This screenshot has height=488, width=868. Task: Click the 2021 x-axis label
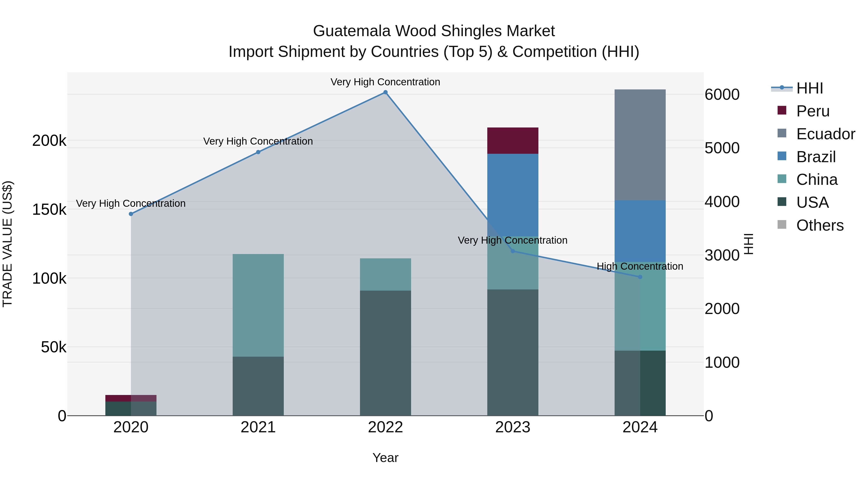pyautogui.click(x=258, y=427)
